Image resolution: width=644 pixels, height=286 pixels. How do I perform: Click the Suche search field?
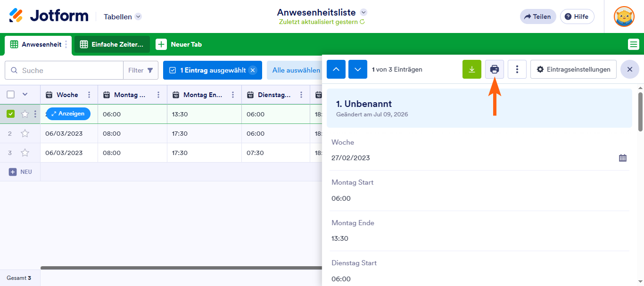click(64, 70)
